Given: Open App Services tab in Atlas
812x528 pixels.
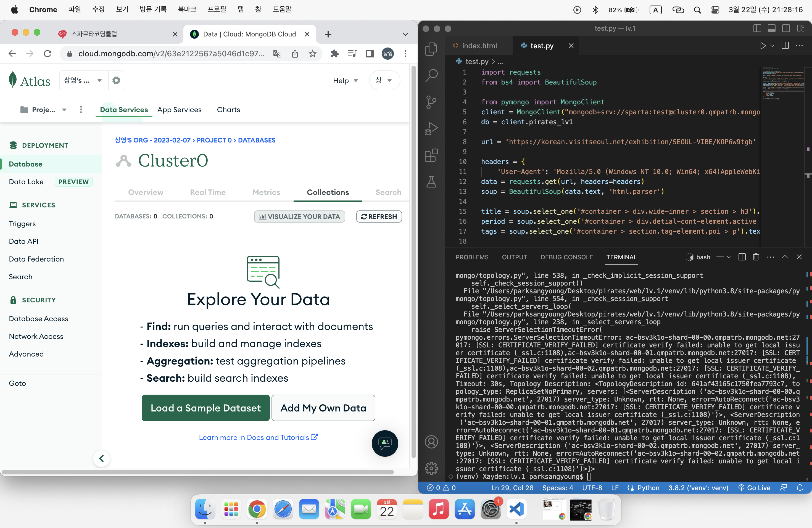Looking at the screenshot, I should (x=180, y=109).
